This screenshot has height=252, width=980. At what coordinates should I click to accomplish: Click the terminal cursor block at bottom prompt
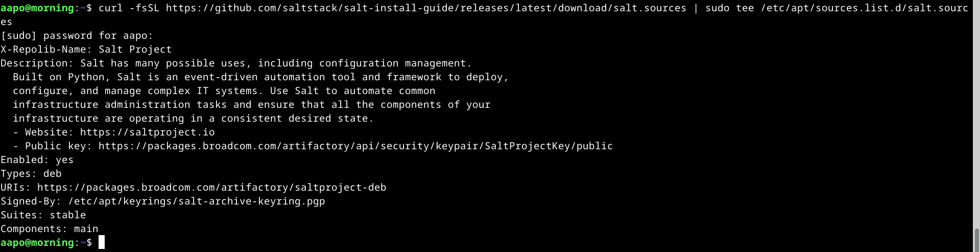click(102, 242)
